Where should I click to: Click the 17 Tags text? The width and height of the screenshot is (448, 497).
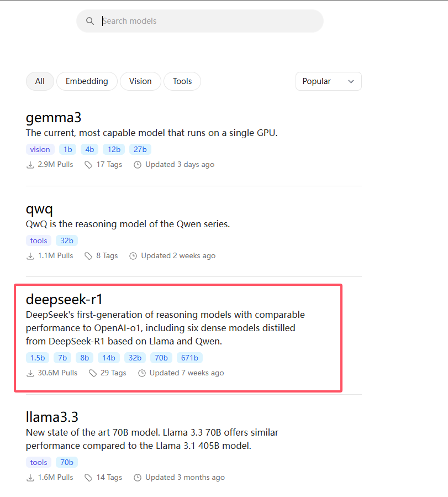(x=109, y=165)
